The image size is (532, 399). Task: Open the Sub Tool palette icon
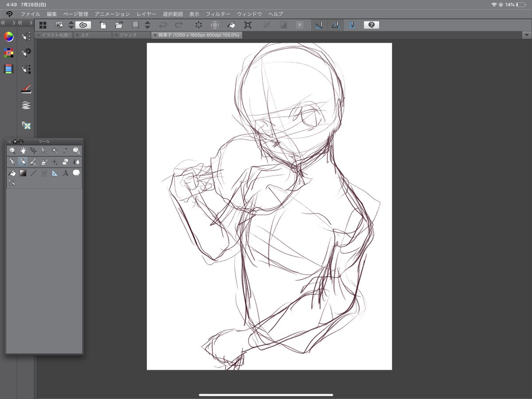tap(26, 37)
